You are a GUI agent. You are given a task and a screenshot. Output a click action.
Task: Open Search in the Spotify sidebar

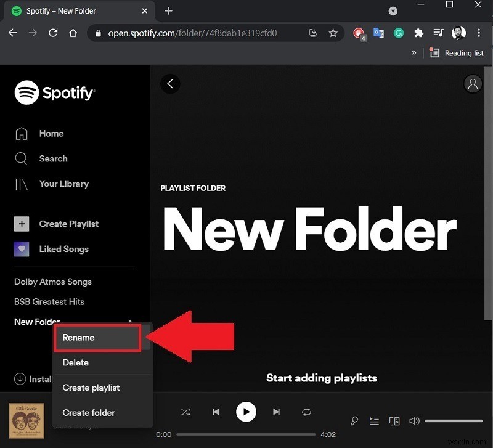pyautogui.click(x=54, y=158)
